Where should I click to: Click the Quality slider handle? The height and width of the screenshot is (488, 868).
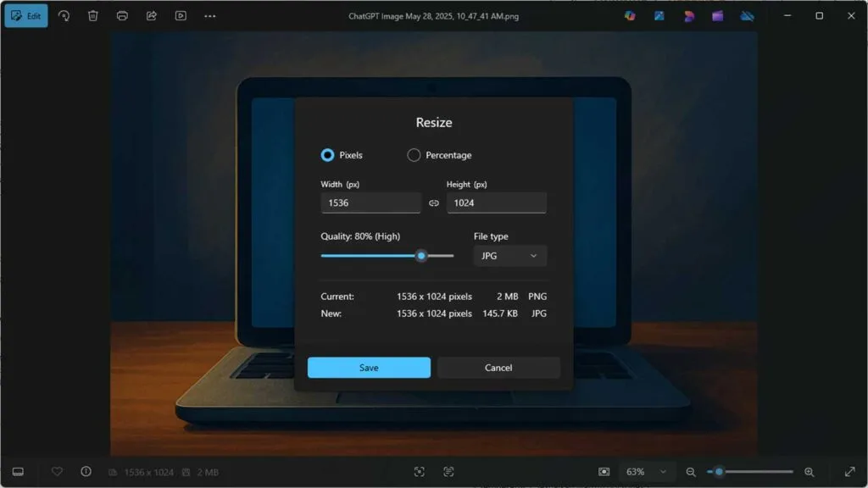[x=421, y=256]
